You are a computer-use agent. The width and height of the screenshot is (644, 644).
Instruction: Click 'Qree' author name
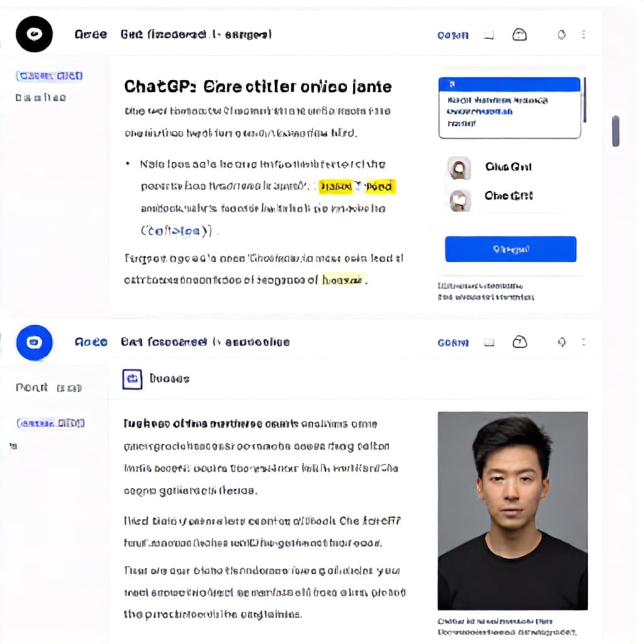[x=91, y=34]
